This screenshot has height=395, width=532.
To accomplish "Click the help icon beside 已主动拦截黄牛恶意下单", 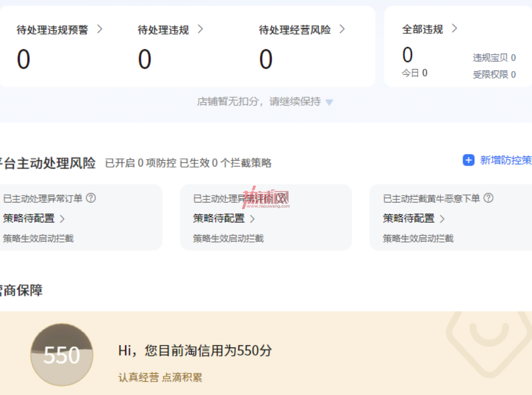I will point(488,198).
